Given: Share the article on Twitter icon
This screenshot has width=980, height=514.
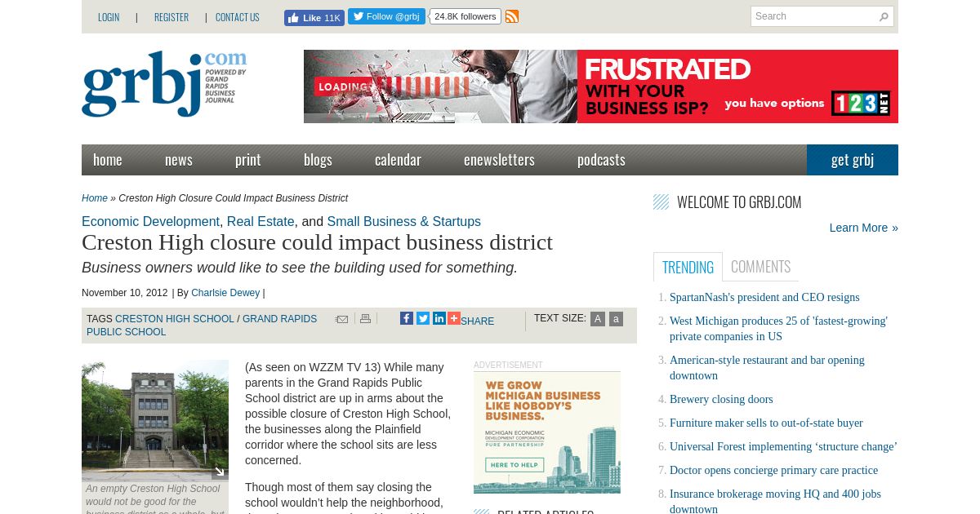Looking at the screenshot, I should [x=423, y=318].
